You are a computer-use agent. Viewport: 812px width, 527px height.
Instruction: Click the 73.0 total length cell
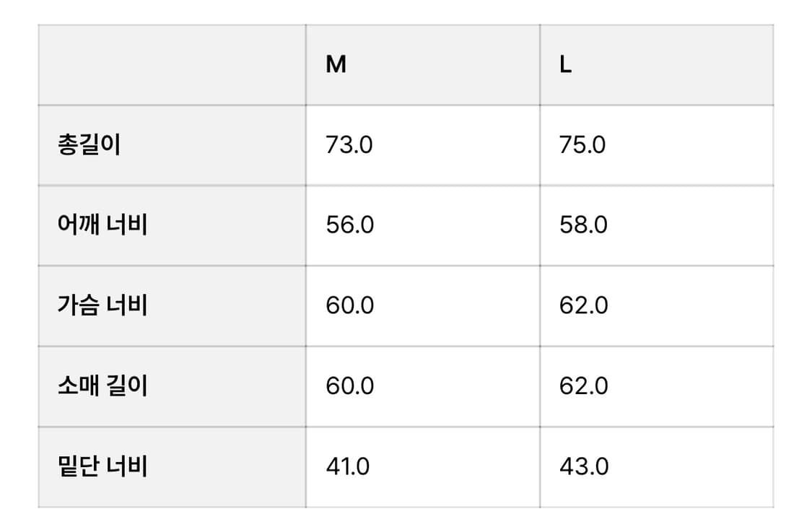pyautogui.click(x=349, y=145)
